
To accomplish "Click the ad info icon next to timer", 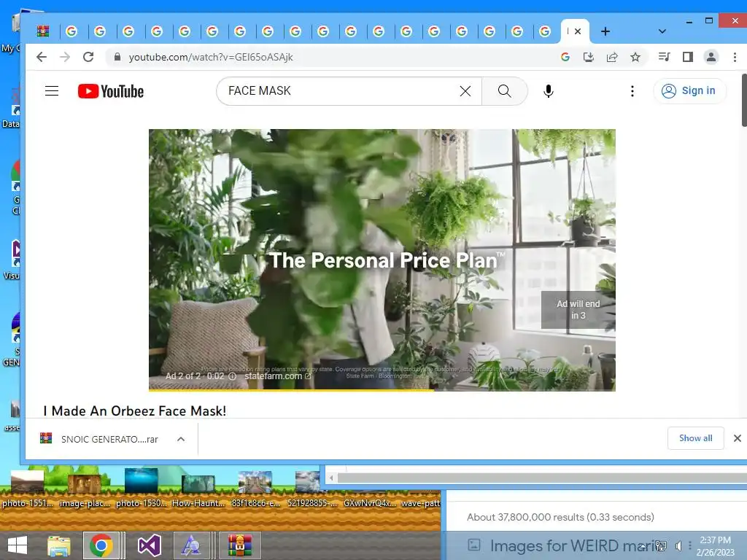I will [233, 376].
